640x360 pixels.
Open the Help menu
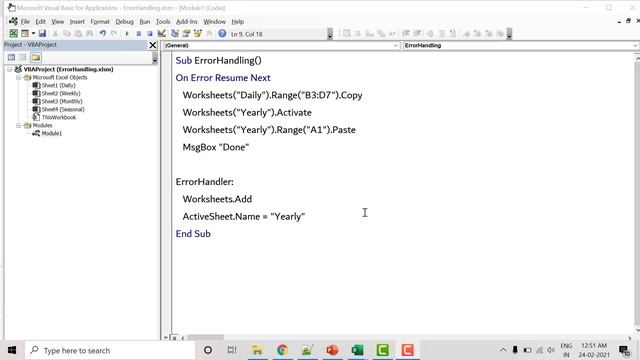[238, 22]
